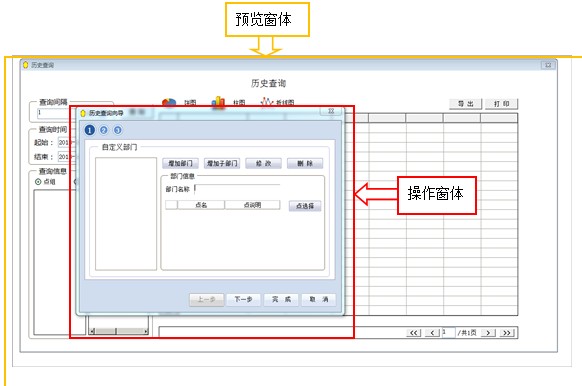
Task: Go to wizard step 3 circle
Action: 118,130
